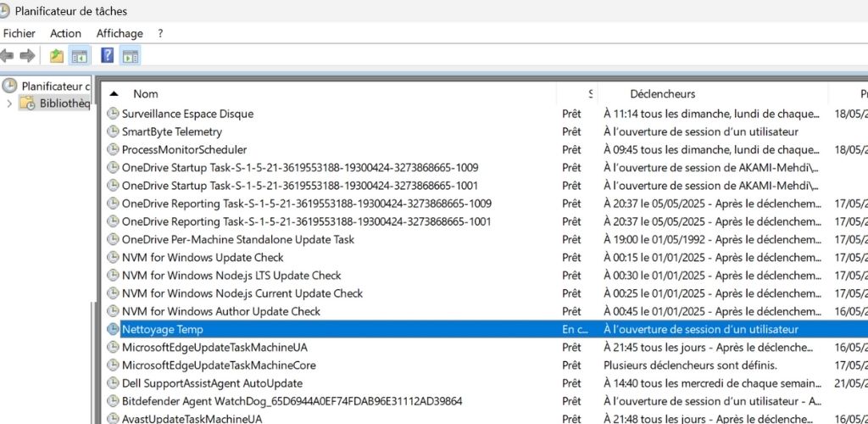868x424 pixels.
Task: Click the Forward arrow in the toolbar
Action: pos(28,56)
